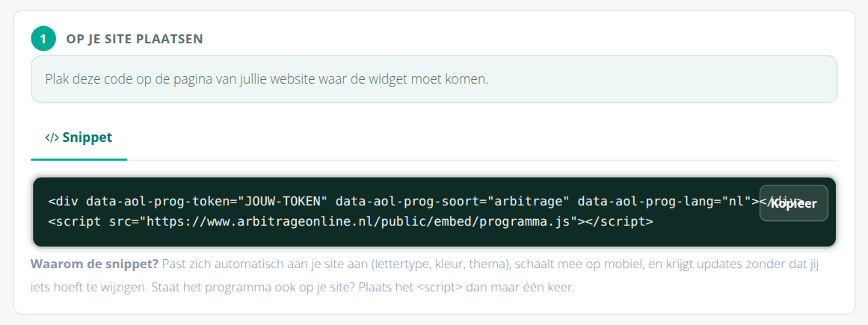Click the script src line in the code block
Image resolution: width=868 pixels, height=325 pixels.
coord(351,221)
